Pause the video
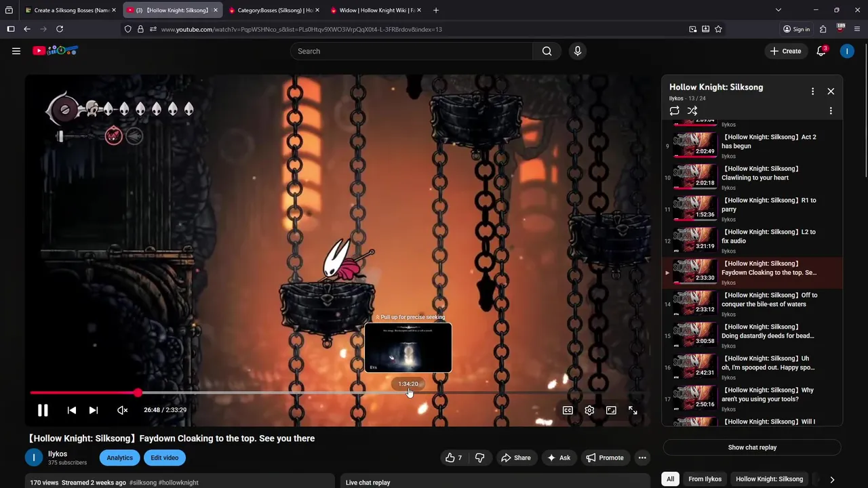 43,410
